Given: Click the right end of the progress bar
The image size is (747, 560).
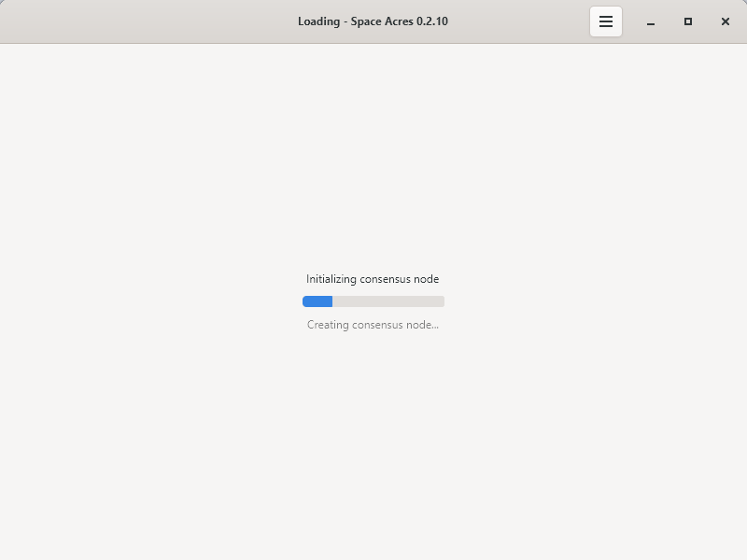Looking at the screenshot, I should coord(441,301).
